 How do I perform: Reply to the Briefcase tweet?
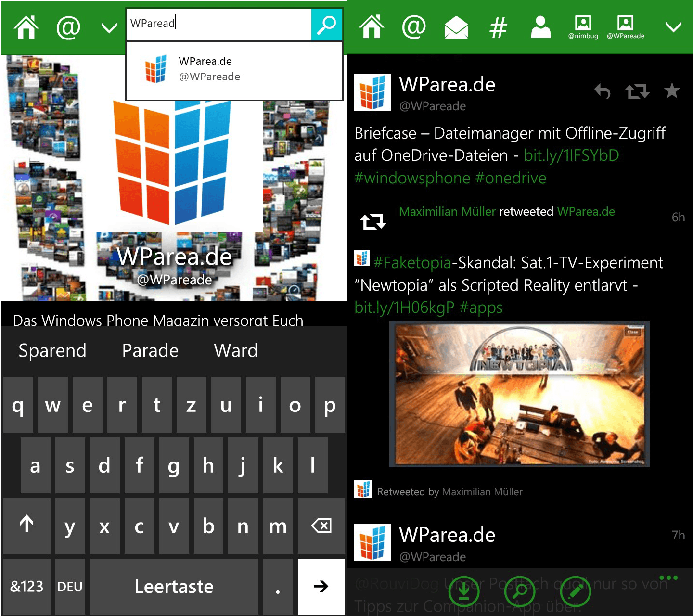click(x=603, y=91)
